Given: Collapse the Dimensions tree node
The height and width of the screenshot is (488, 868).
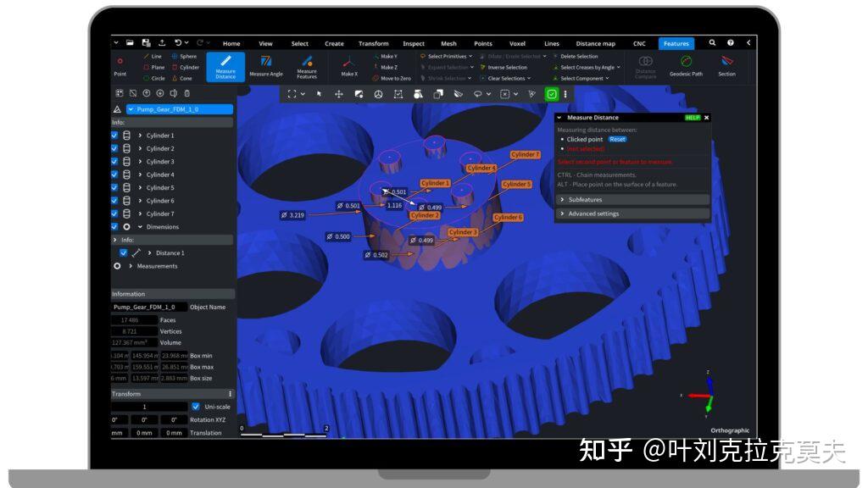Looking at the screenshot, I should click(x=140, y=227).
